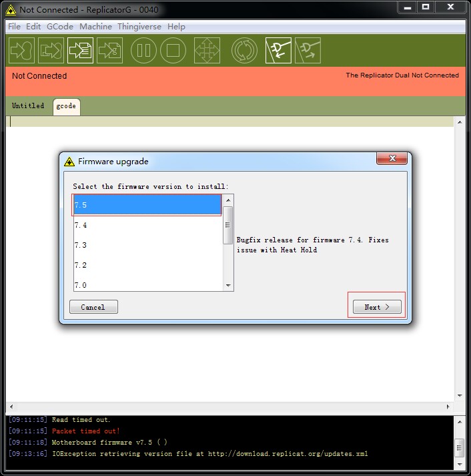Click the IOException console log line
This screenshot has height=476, width=471.
coord(209,453)
